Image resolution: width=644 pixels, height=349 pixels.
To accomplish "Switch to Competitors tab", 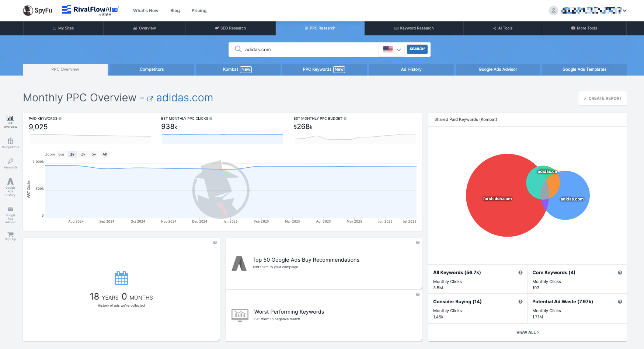I will tap(152, 69).
